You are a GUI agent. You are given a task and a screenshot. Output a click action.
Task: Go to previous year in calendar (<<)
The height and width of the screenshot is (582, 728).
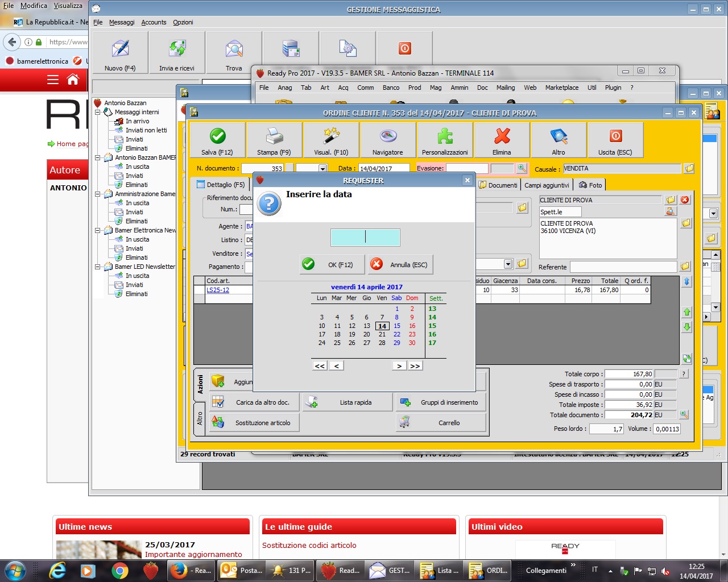320,366
